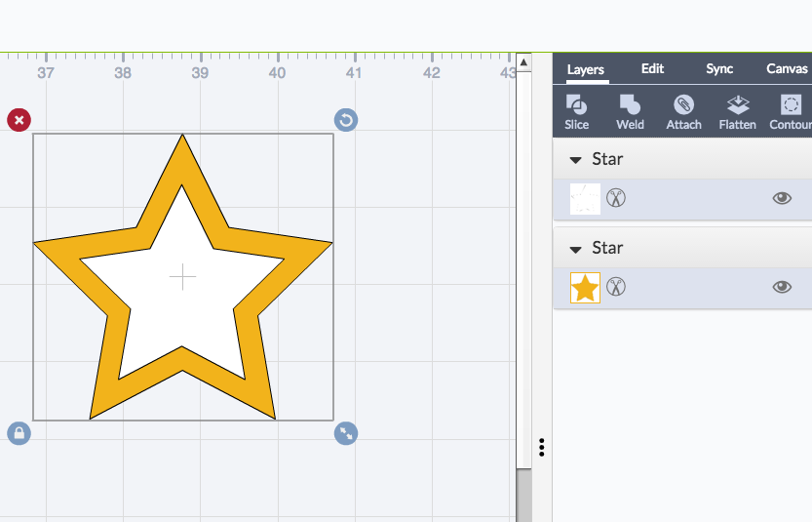Click the lock aspect ratio handle
Image resolution: width=812 pixels, height=522 pixels.
tap(19, 433)
